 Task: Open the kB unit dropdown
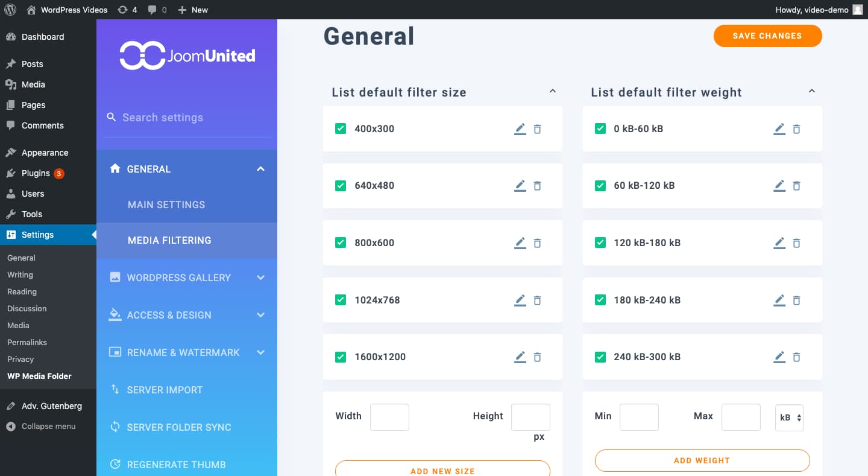pyautogui.click(x=790, y=417)
